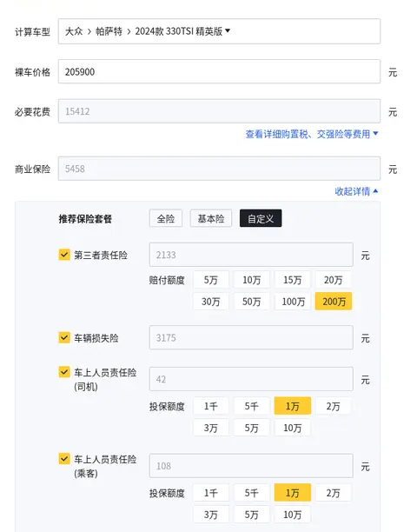
Task: Expand 查看详细购置税、交强险等费用 details
Action: pos(311,135)
